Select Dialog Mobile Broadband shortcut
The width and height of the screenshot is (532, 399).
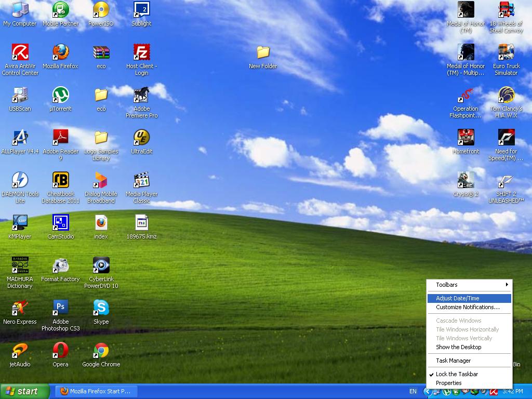[x=101, y=188]
